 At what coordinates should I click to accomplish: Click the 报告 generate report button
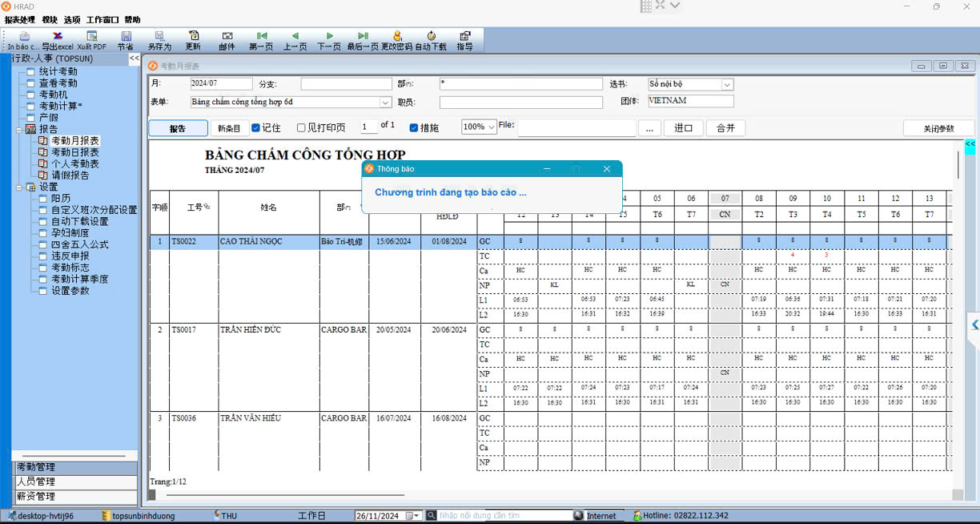178,128
